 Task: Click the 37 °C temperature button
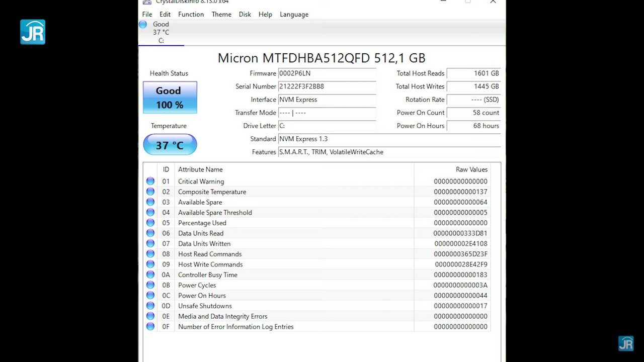click(x=170, y=145)
